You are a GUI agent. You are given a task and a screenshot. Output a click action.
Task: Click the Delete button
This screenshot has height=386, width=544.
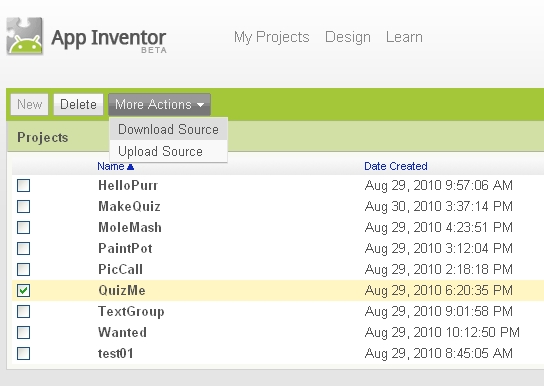pyautogui.click(x=78, y=104)
